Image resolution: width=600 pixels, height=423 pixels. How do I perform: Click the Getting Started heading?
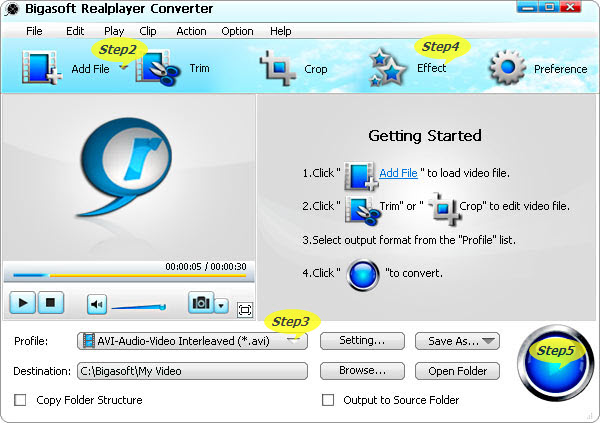(x=425, y=136)
